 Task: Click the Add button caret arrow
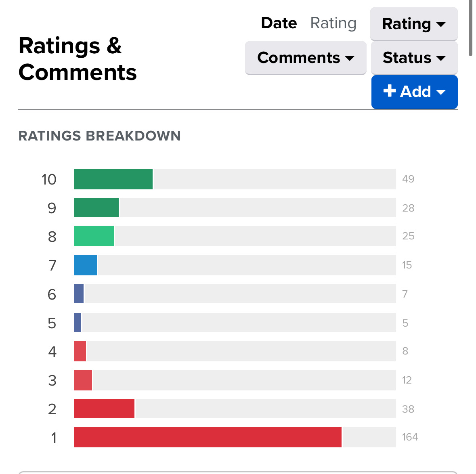441,92
